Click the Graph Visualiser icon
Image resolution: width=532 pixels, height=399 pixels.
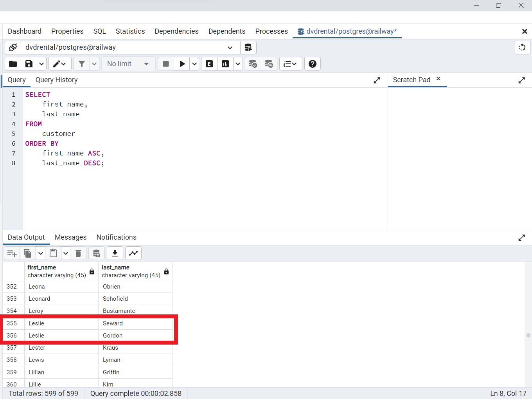[133, 253]
